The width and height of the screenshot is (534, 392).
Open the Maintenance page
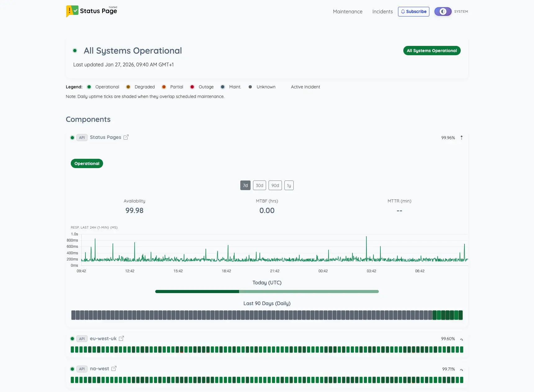347,11
